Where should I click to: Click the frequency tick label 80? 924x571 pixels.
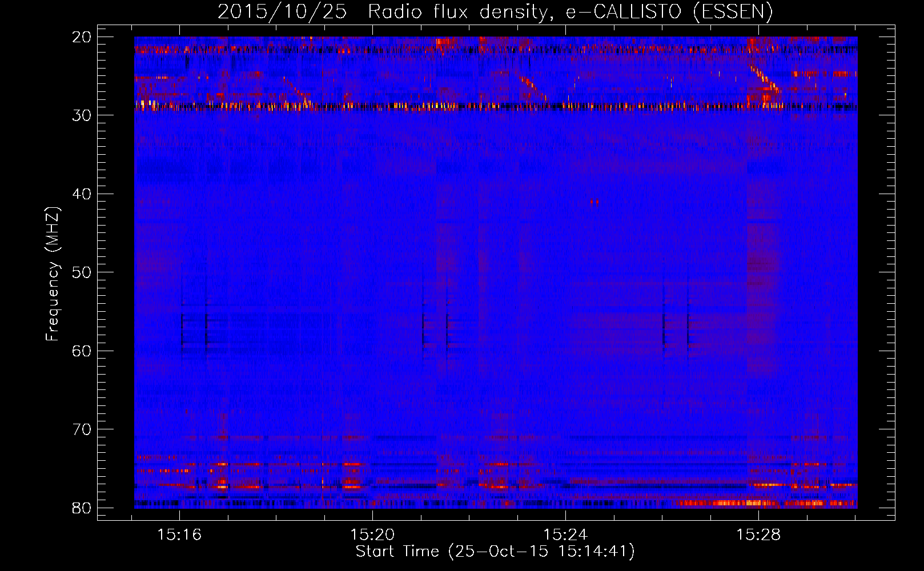82,508
